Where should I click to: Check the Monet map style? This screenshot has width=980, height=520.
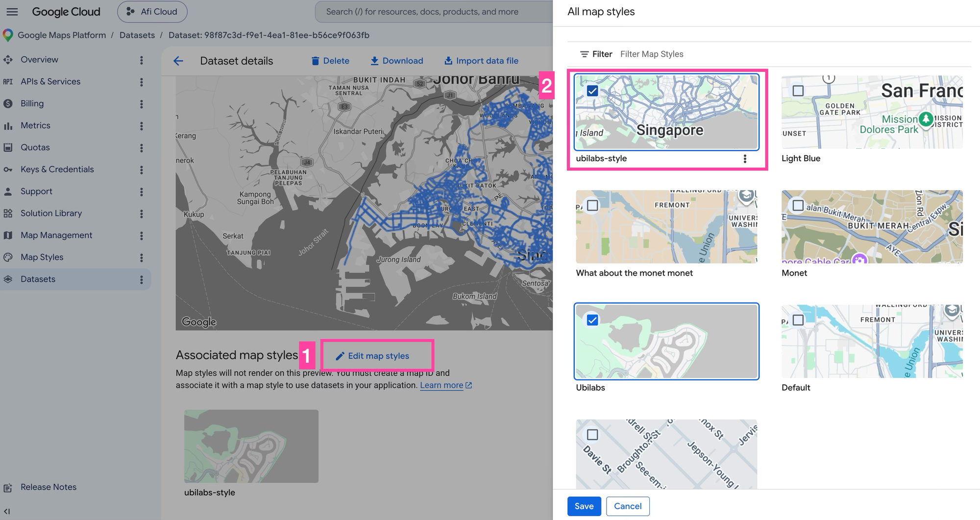pyautogui.click(x=798, y=205)
